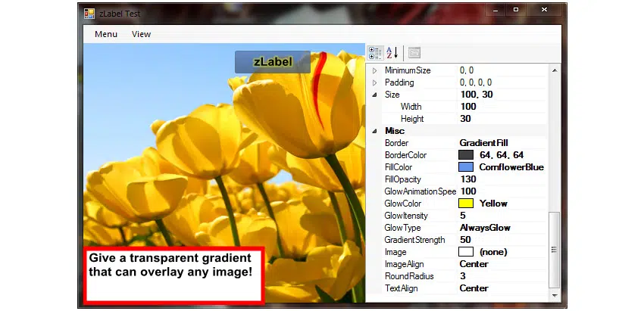644x311 pixels.
Task: Expand the MinimumSize property
Action: 374,70
